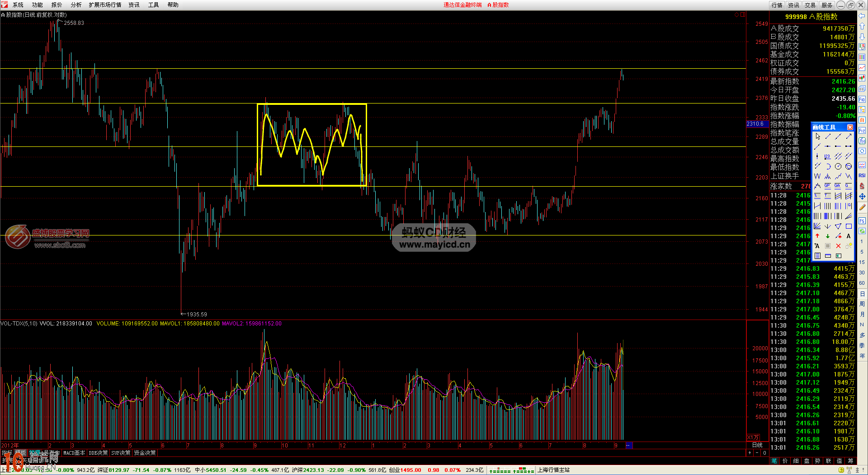The width and height of the screenshot is (868, 475).
Task: Switch to 60-minute period
Action: (x=862, y=283)
